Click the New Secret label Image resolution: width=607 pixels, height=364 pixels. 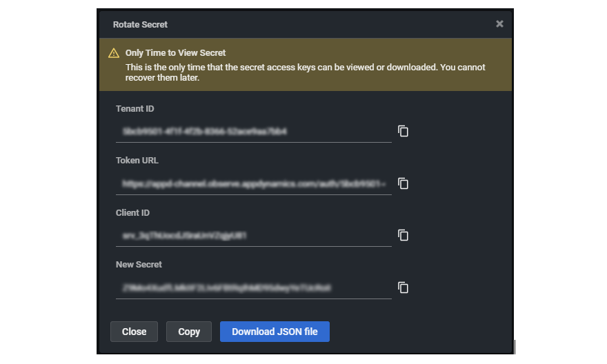click(x=139, y=265)
